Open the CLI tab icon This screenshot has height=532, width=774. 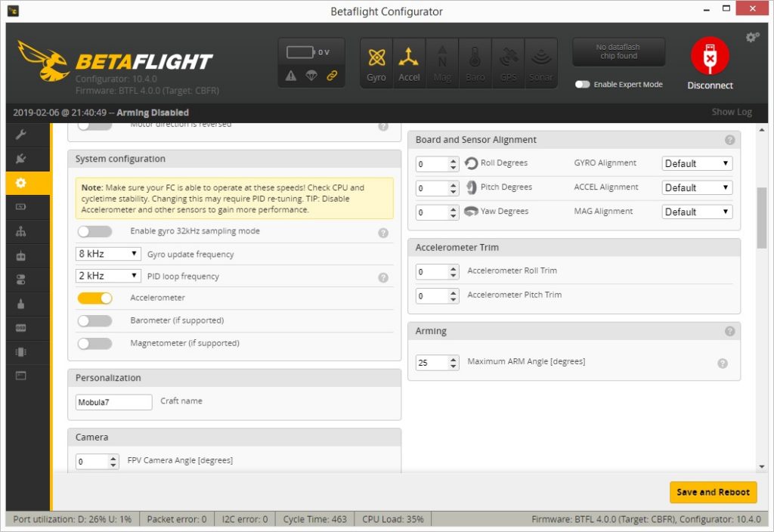[x=20, y=376]
